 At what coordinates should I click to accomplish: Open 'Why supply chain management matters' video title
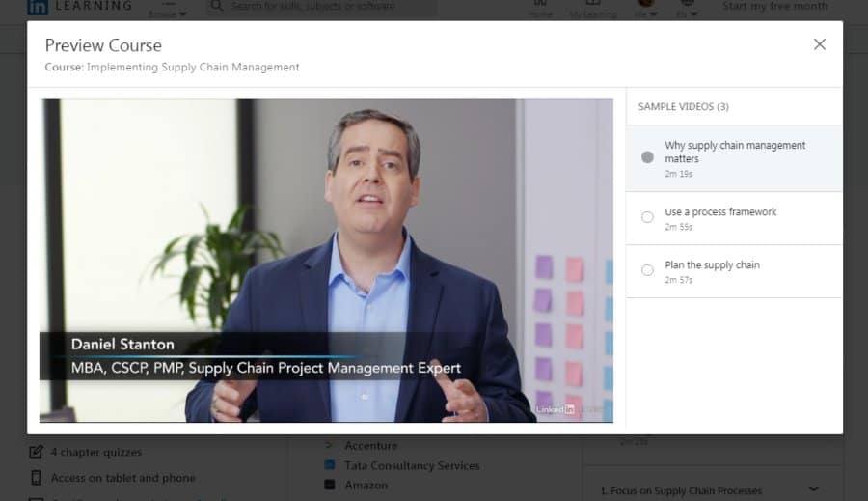[x=735, y=152]
